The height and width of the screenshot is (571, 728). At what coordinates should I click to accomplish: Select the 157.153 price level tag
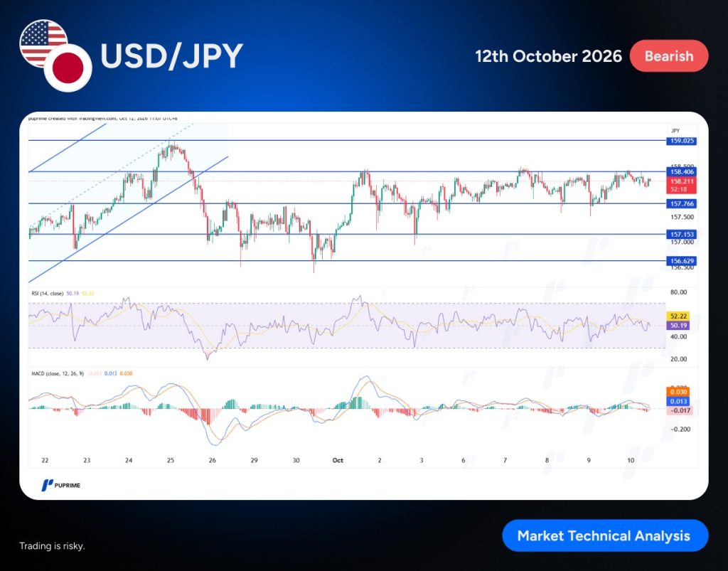coord(682,235)
